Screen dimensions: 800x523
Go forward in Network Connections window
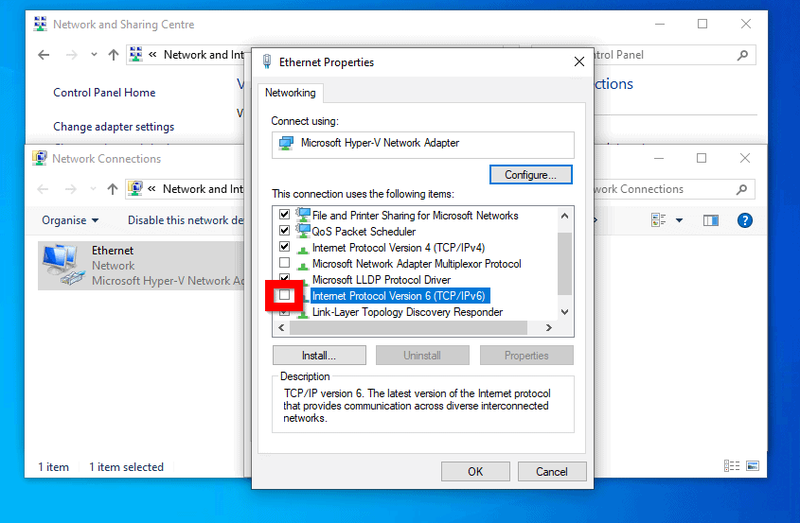[70, 189]
